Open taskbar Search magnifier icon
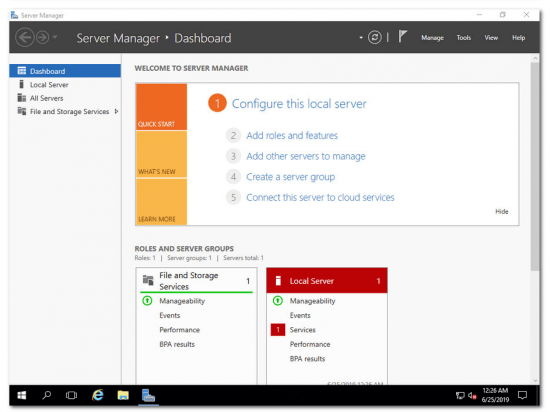 click(x=46, y=395)
